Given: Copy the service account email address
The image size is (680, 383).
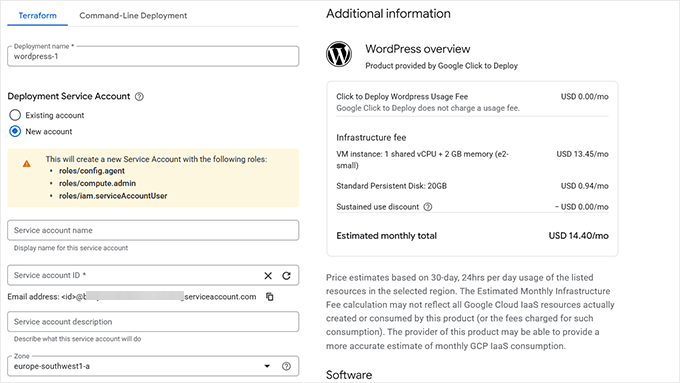Looking at the screenshot, I should point(270,297).
